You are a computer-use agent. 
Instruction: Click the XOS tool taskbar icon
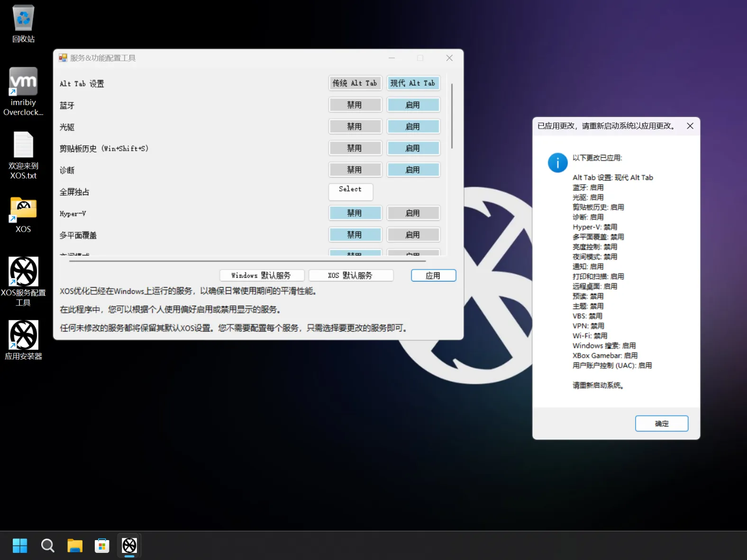(129, 546)
